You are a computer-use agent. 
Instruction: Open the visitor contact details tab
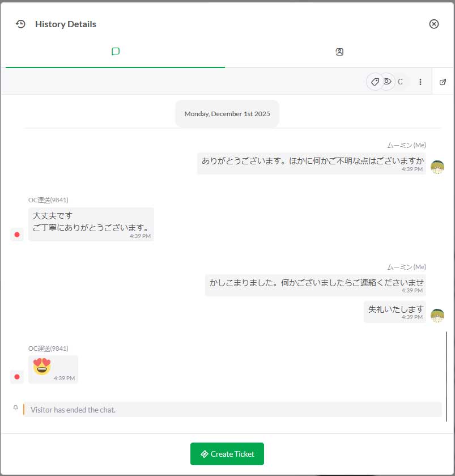(x=339, y=52)
